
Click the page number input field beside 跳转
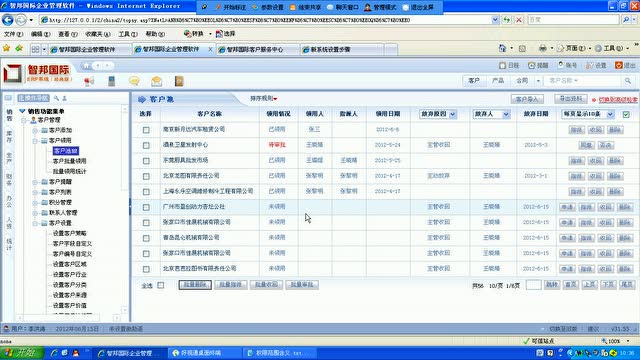click(x=533, y=285)
